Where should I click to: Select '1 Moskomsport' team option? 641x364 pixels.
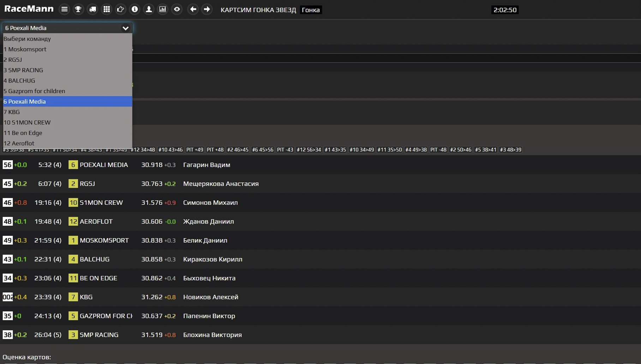point(25,49)
